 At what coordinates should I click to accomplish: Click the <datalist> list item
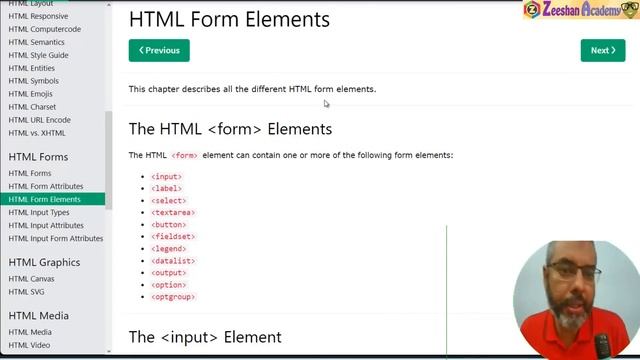tap(173, 261)
